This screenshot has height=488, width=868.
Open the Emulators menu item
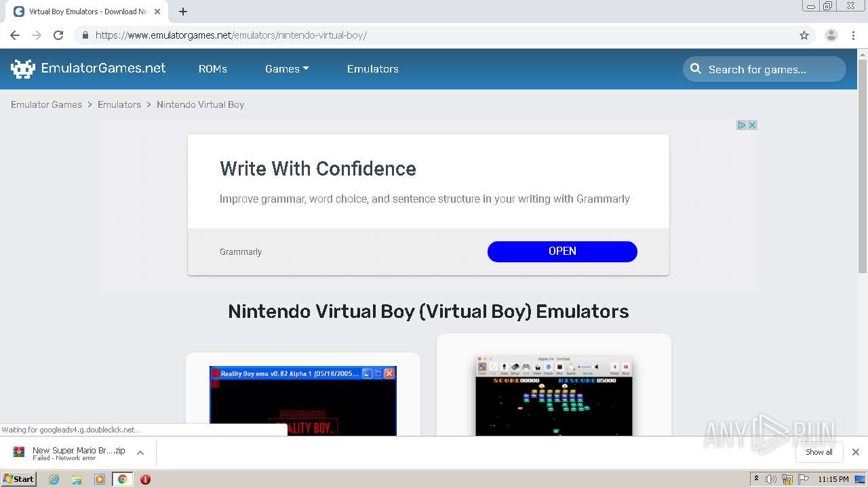coord(373,68)
